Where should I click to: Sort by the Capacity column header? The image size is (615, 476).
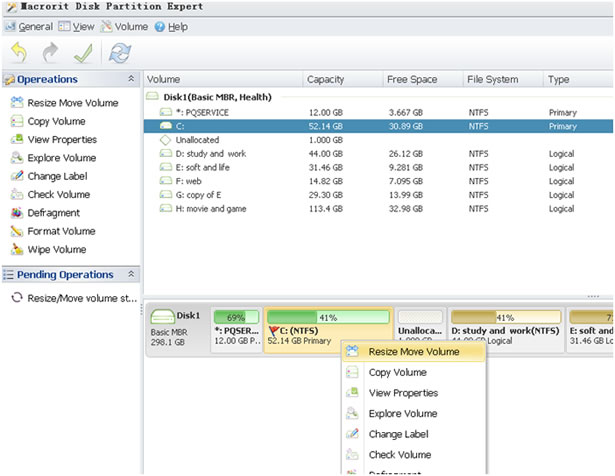click(x=343, y=79)
